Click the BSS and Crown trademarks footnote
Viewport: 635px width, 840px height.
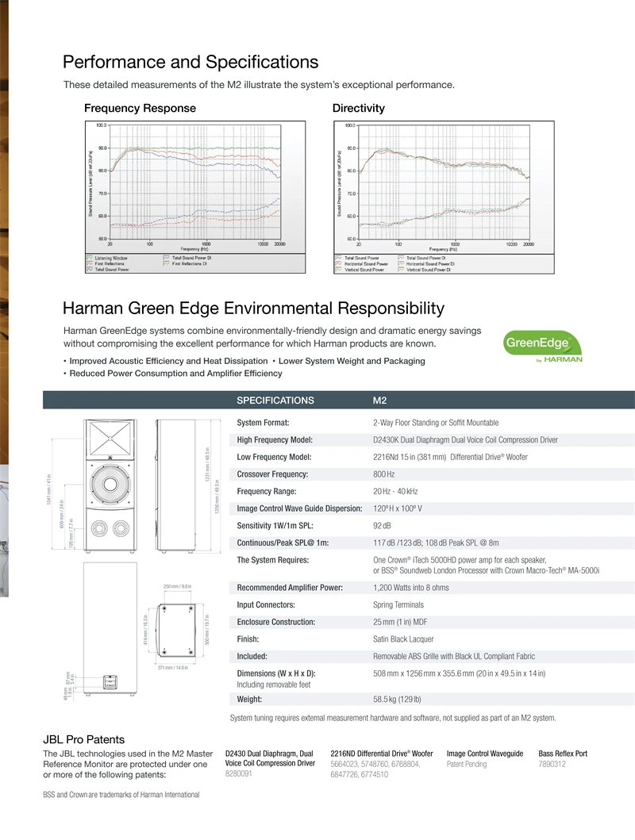[121, 795]
